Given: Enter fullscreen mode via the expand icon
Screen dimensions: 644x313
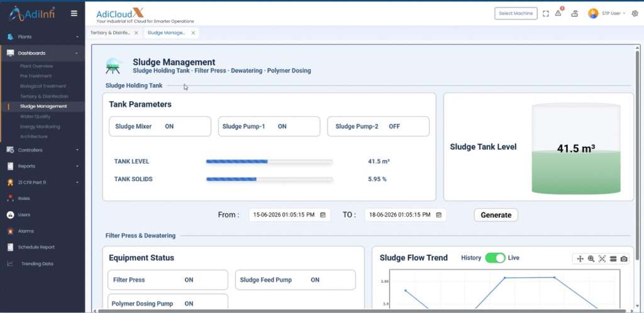Looking at the screenshot, I should [x=545, y=14].
